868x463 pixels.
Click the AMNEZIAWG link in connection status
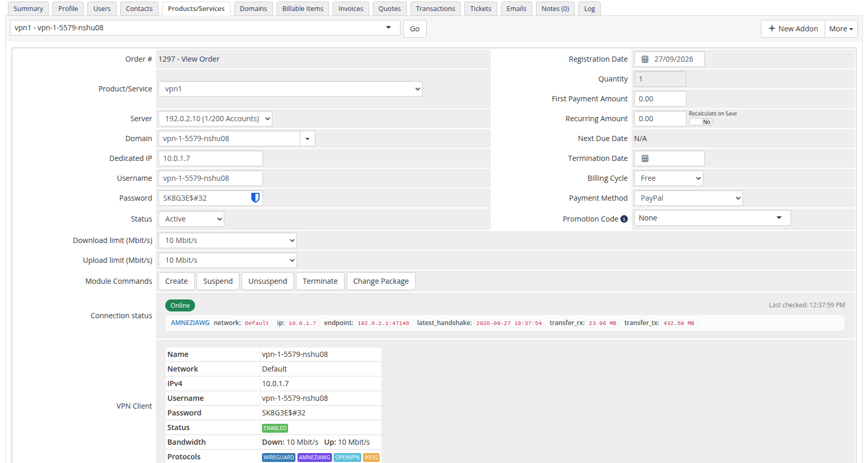[x=190, y=323]
